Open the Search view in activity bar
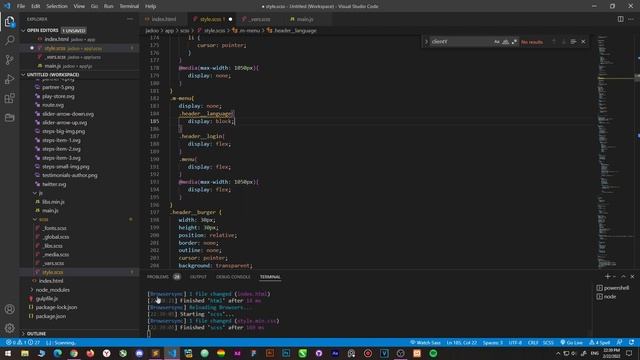The width and height of the screenshot is (640, 360). pos(9,40)
